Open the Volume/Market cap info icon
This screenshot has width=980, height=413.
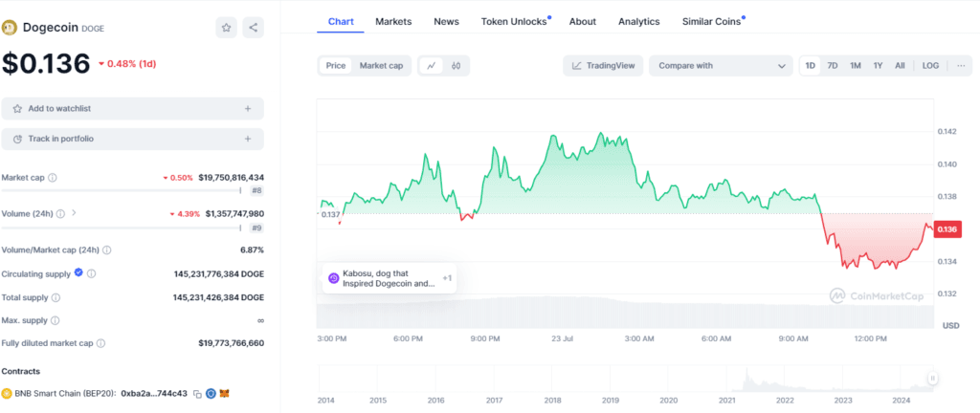(107, 250)
